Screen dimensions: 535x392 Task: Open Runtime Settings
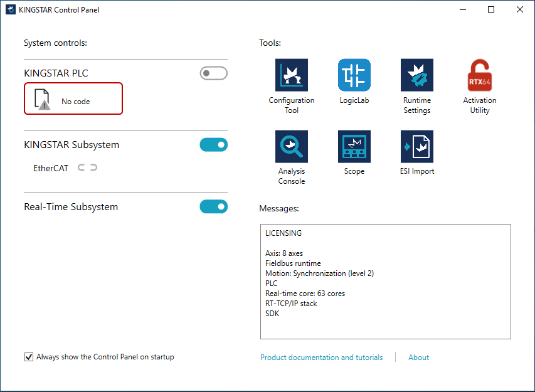pyautogui.click(x=417, y=76)
